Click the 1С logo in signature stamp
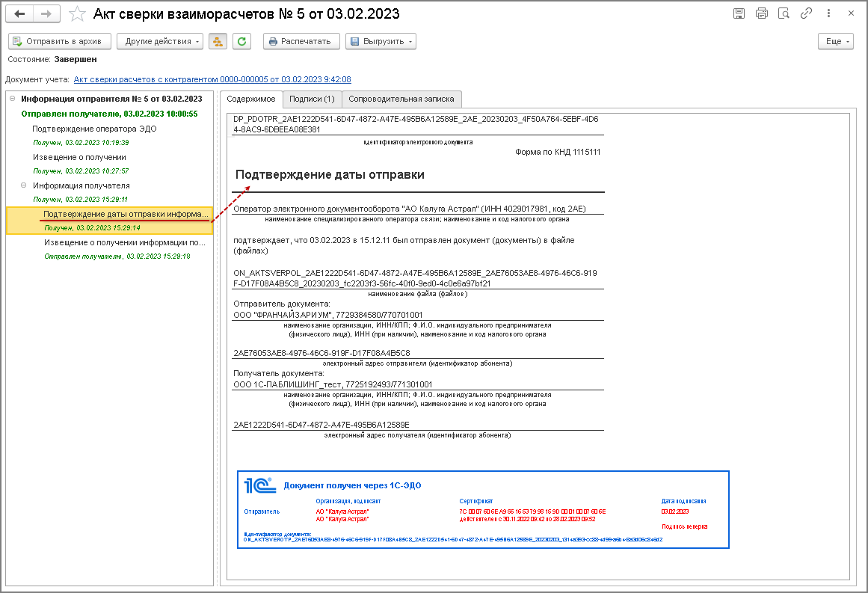Screen dimensions: 868x593 click(x=259, y=485)
